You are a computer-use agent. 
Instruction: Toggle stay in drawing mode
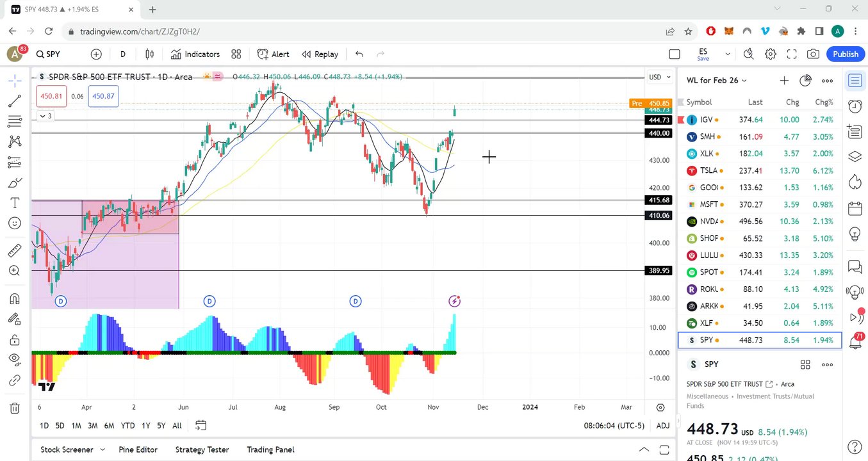pos(15,319)
